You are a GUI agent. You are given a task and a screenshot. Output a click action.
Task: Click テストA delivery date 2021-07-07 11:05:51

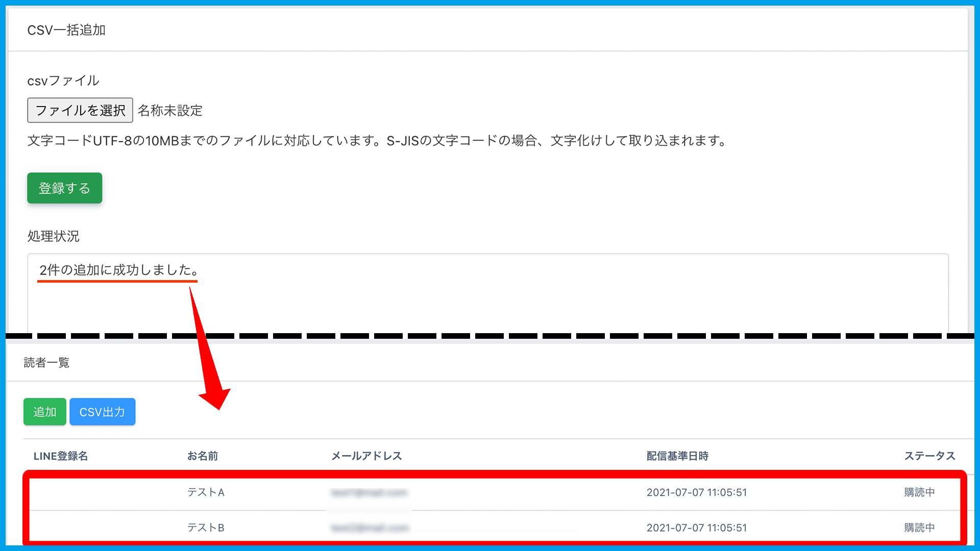pos(696,492)
